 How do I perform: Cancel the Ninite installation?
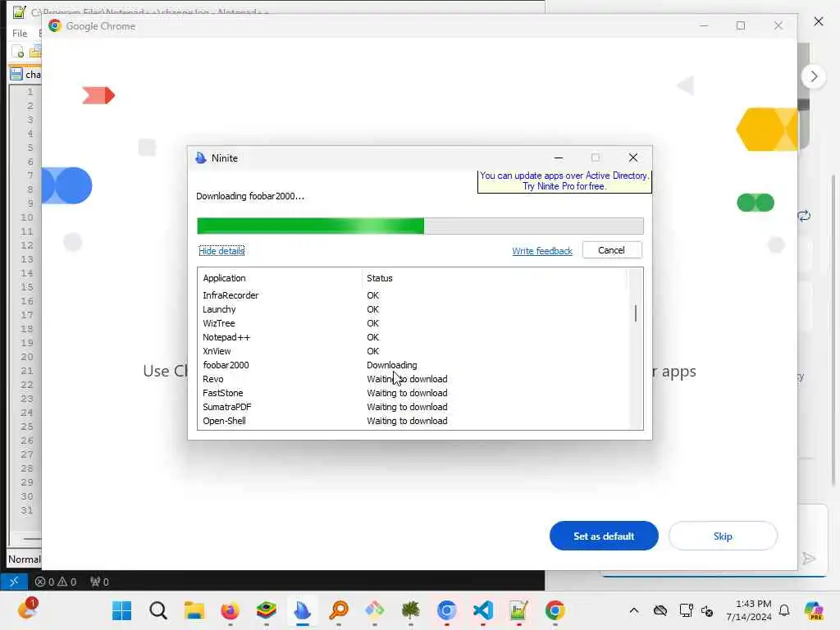(x=611, y=250)
